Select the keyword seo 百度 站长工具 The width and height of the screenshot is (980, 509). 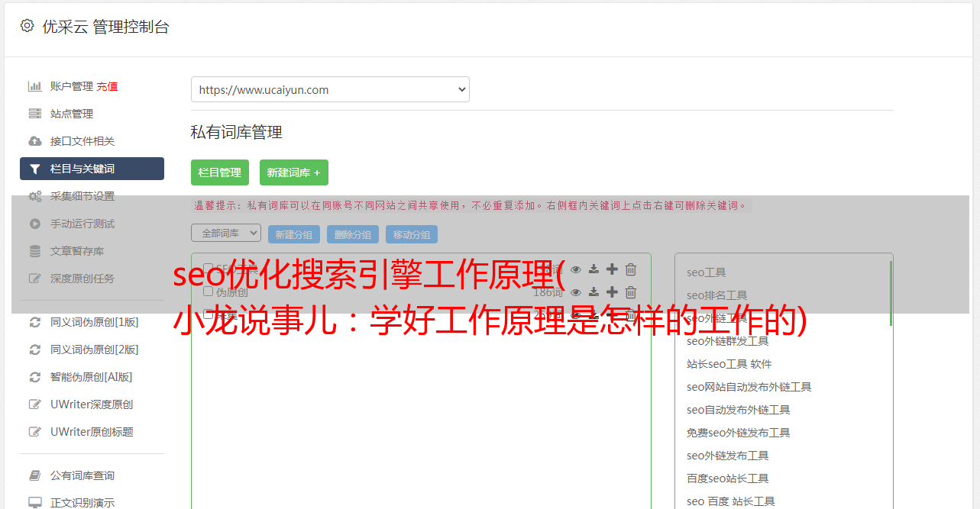tap(731, 501)
